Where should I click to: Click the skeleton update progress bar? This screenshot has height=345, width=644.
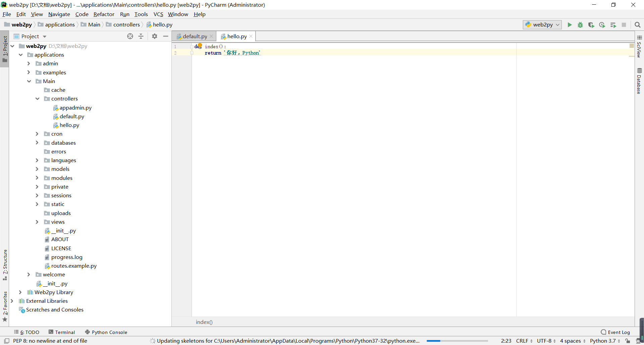coord(457,341)
